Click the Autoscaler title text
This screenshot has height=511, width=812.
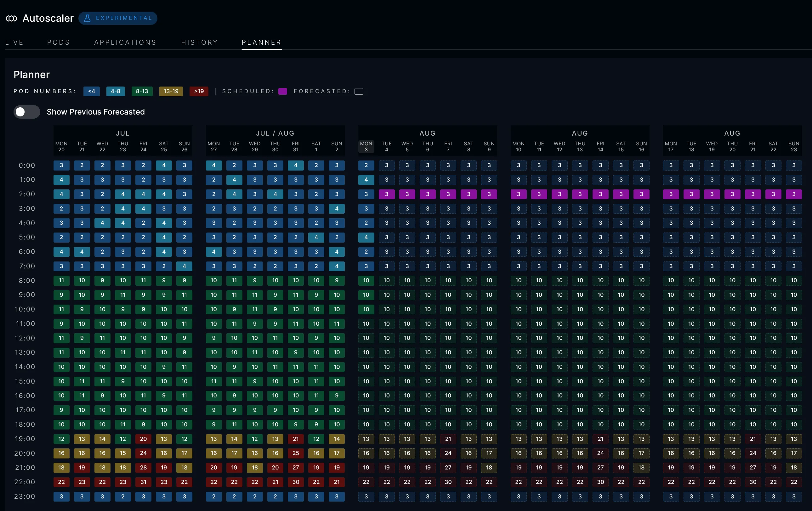(48, 18)
